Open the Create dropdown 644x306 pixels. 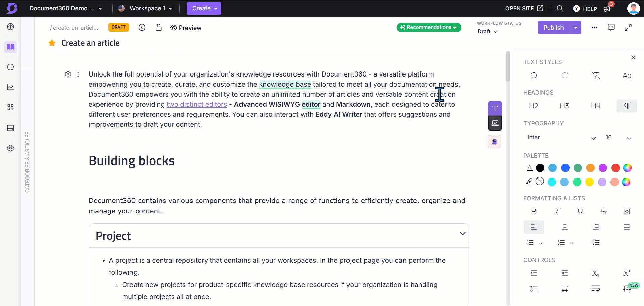click(204, 8)
